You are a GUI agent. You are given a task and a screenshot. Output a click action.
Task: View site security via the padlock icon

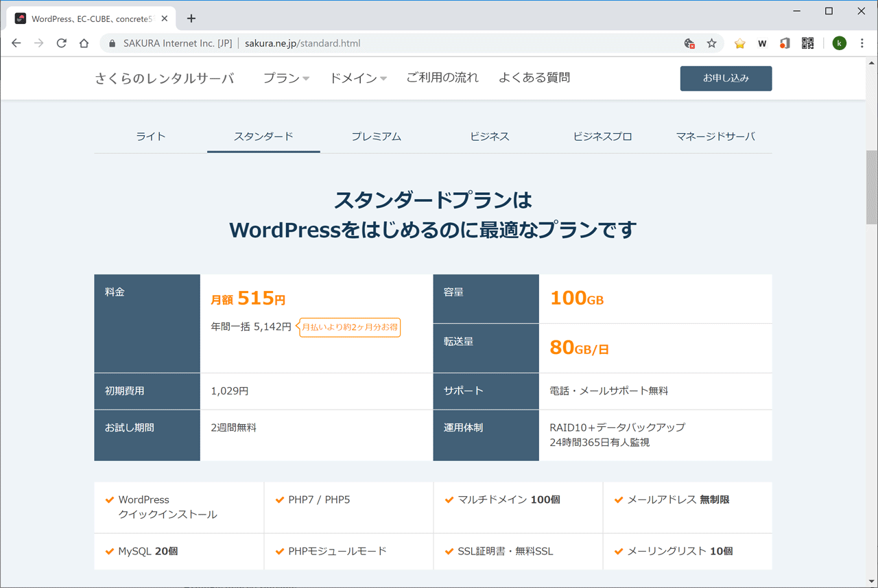pos(112,43)
